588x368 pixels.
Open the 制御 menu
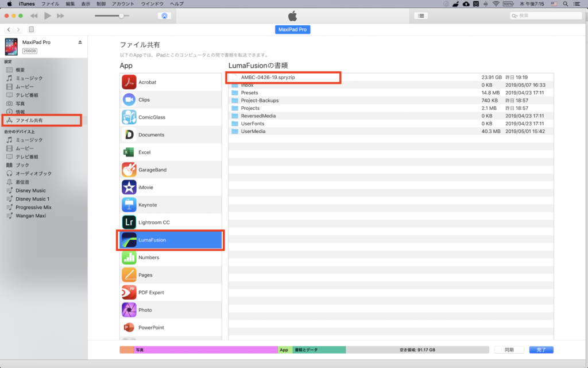click(101, 4)
